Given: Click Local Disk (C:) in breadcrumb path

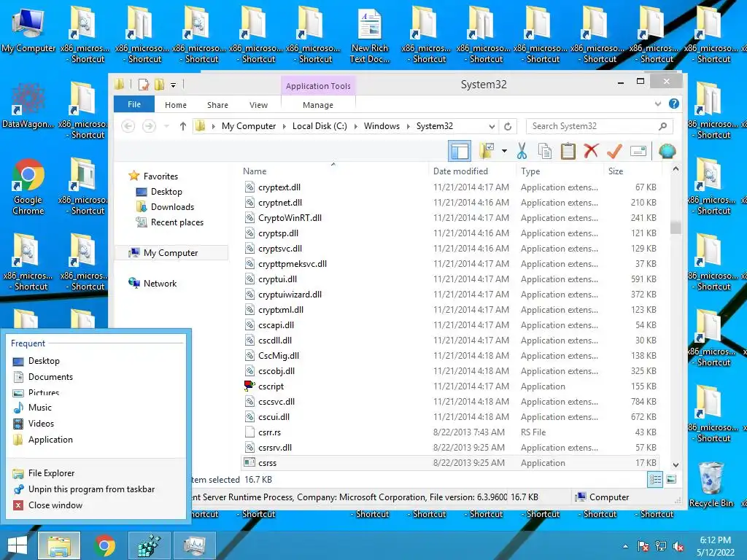Looking at the screenshot, I should point(320,126).
